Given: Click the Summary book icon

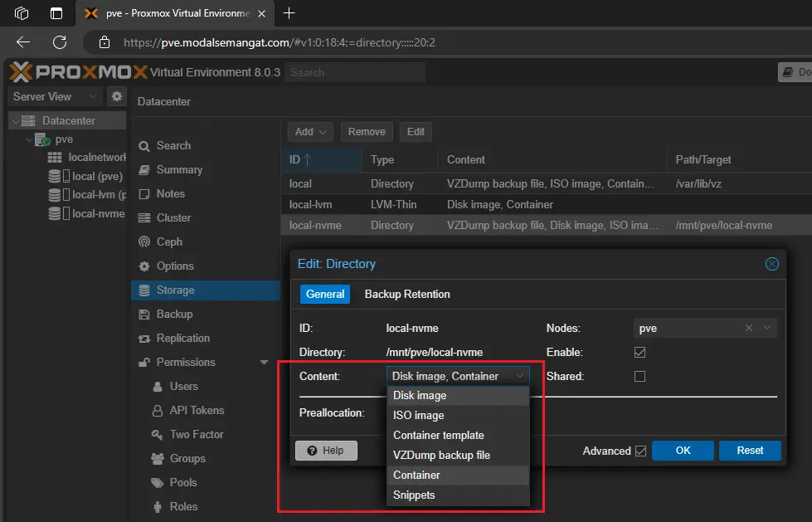Looking at the screenshot, I should (144, 170).
